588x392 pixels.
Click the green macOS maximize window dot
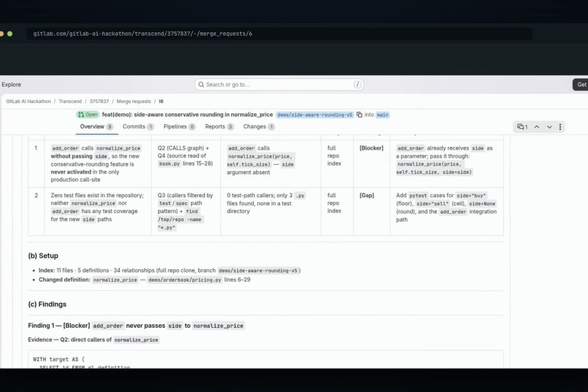tap(9, 34)
